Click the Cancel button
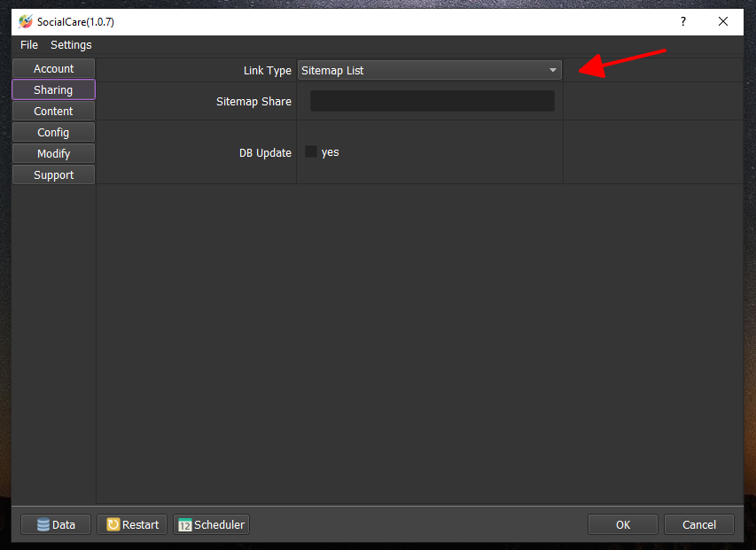 tap(699, 524)
